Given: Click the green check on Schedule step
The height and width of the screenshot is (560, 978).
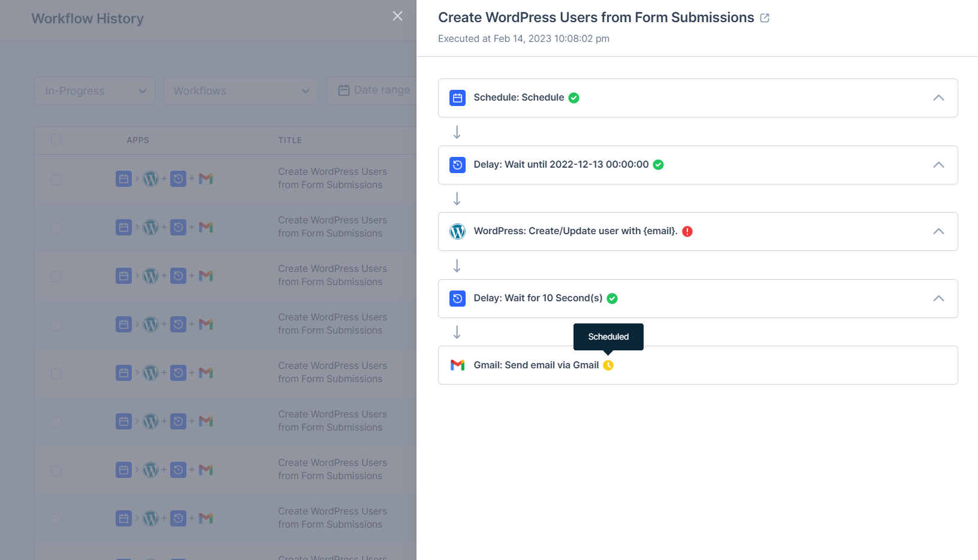Looking at the screenshot, I should pyautogui.click(x=573, y=98).
